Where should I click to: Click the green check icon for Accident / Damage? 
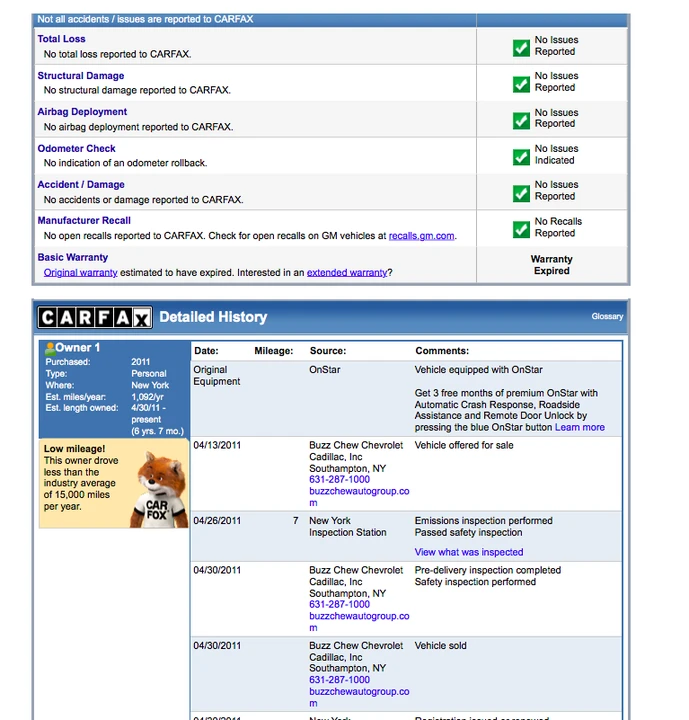[x=521, y=193]
